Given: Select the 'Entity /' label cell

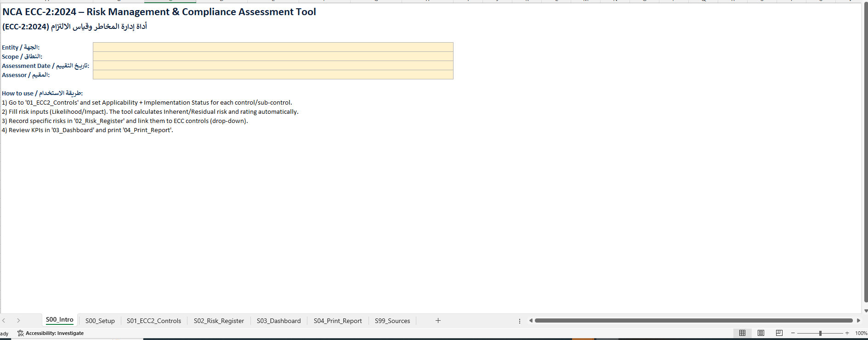Looking at the screenshot, I should click(21, 47).
